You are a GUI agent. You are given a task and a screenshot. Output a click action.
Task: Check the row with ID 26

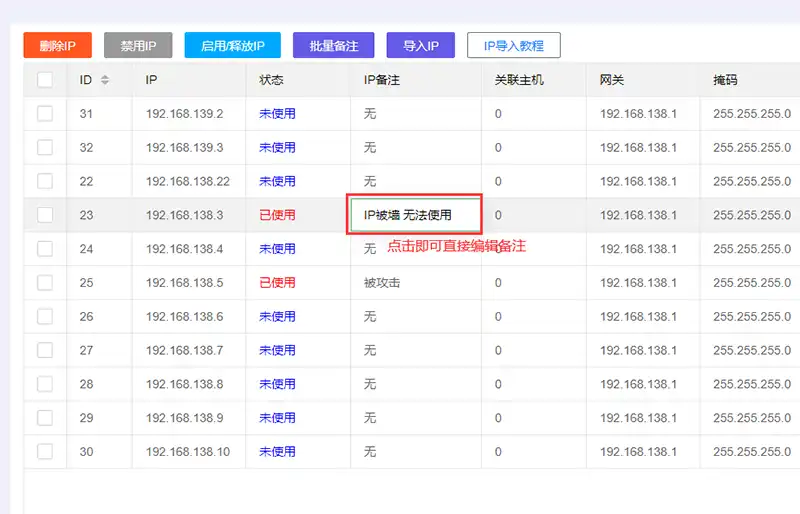pos(45,316)
